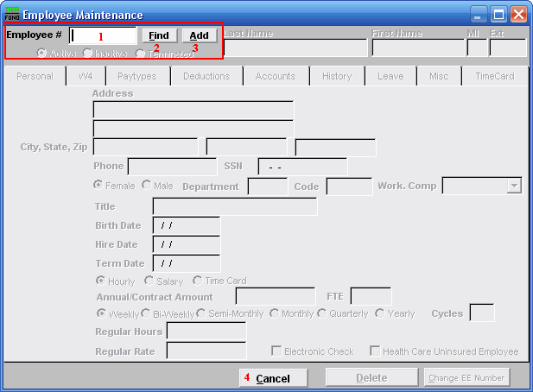The width and height of the screenshot is (533, 392).
Task: Check Health Care Uninsured Employee box
Action: pos(376,351)
